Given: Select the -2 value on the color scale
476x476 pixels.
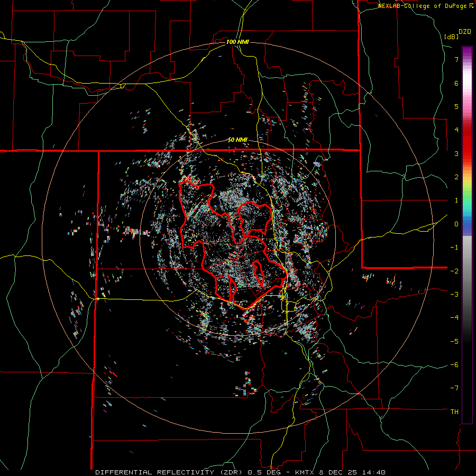Looking at the screenshot, I should coord(454,271).
